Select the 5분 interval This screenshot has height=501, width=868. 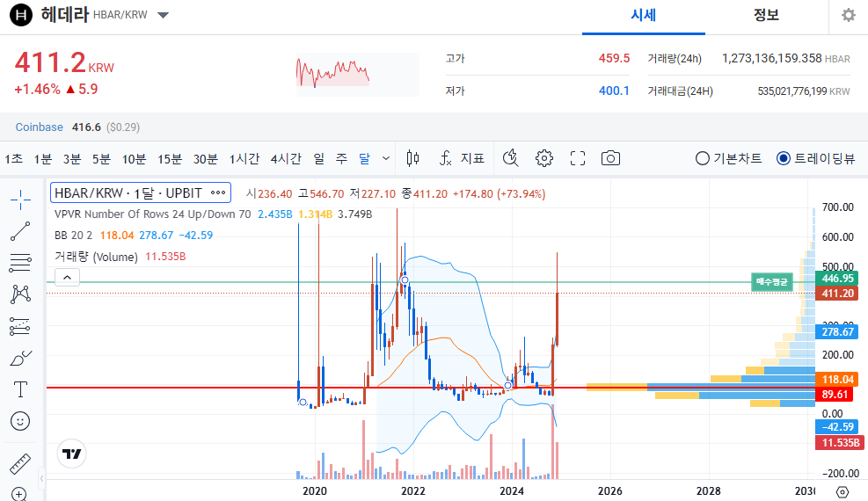(x=101, y=159)
